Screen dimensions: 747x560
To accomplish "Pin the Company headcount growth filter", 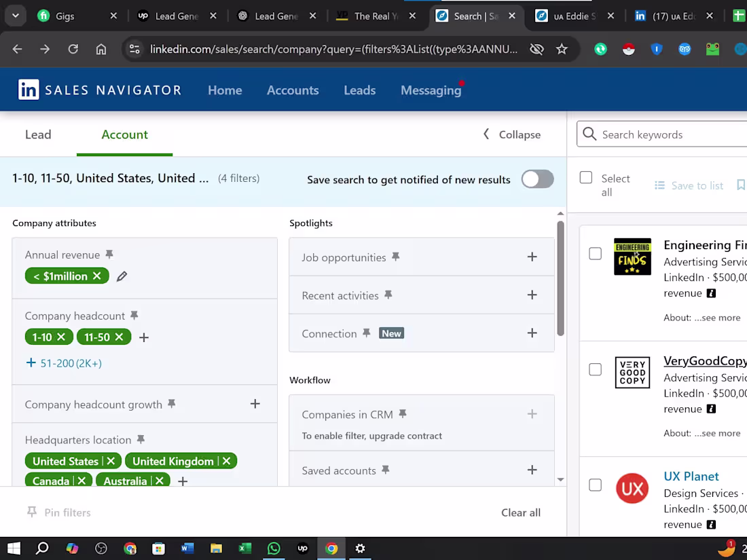I will click(172, 404).
